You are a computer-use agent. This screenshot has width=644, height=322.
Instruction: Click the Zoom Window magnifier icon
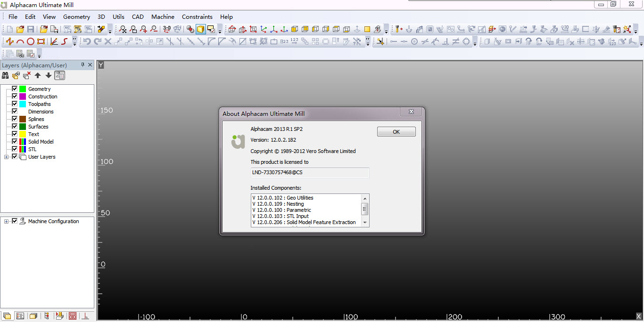pyautogui.click(x=133, y=29)
